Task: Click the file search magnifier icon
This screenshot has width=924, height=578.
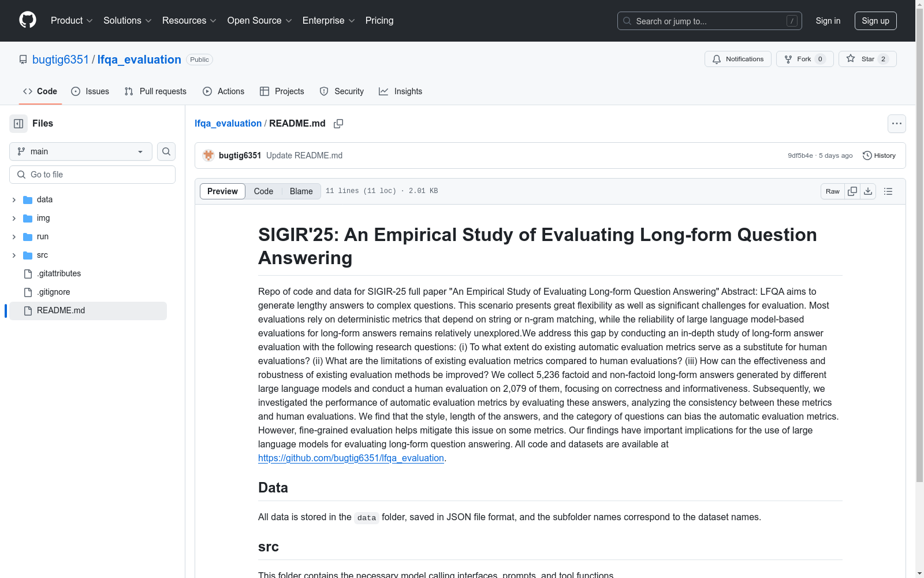Action: click(x=166, y=151)
